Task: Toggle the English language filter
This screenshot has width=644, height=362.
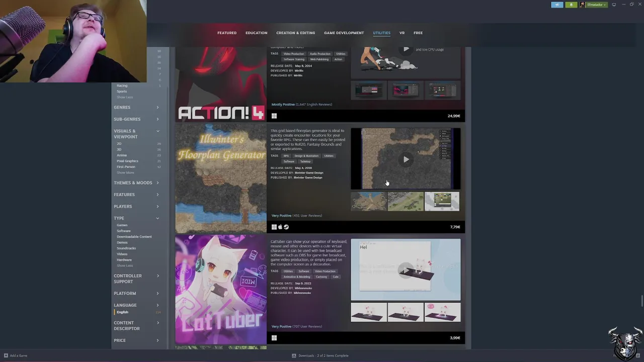Action: [122, 312]
